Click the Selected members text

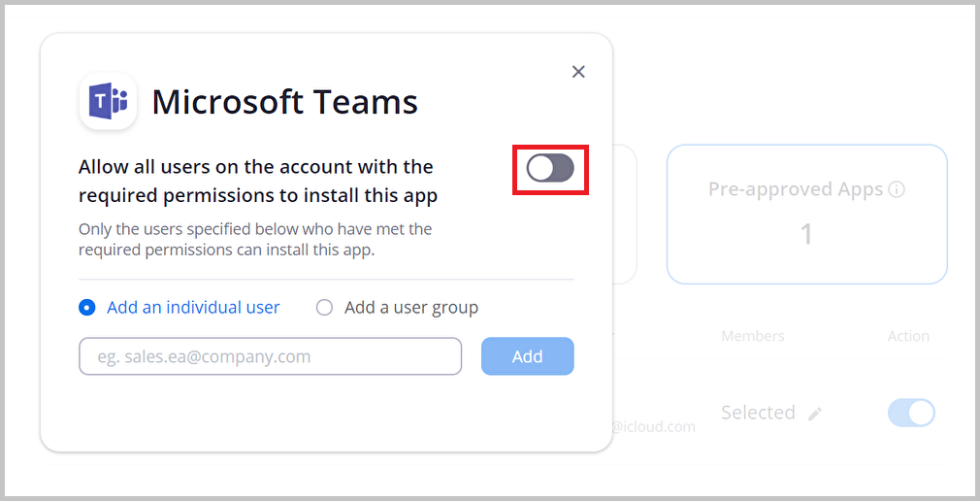(x=758, y=413)
